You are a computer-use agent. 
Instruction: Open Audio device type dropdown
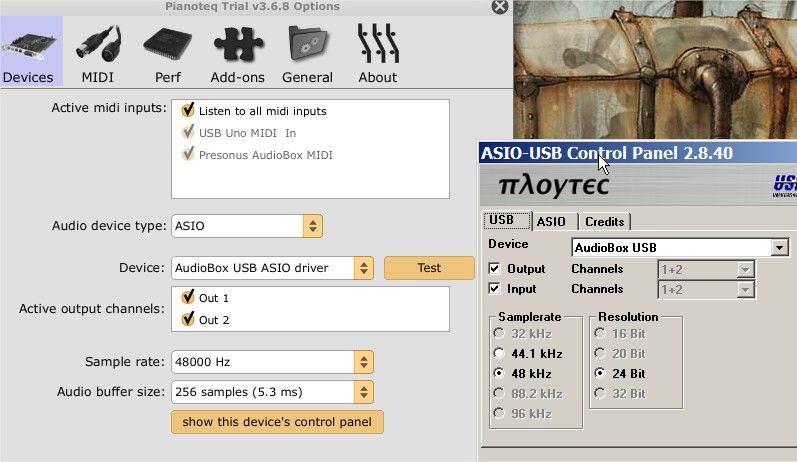[247, 226]
